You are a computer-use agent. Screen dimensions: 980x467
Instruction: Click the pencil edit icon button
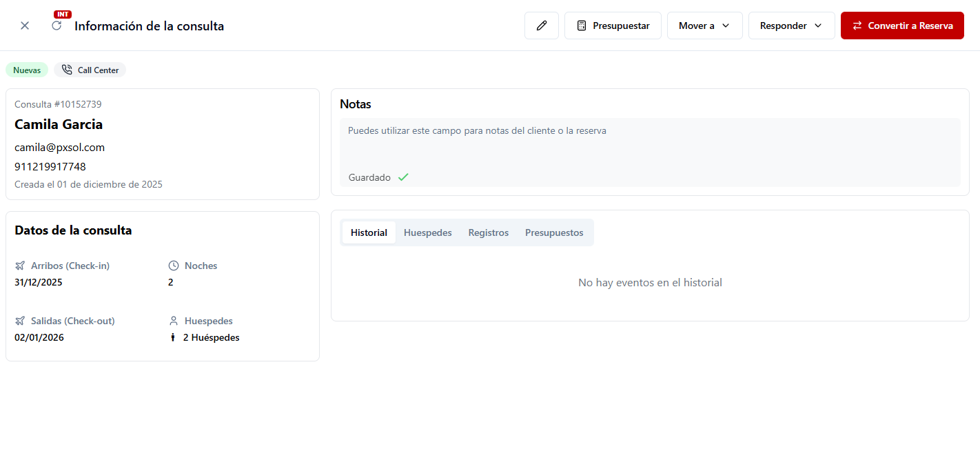(541, 26)
